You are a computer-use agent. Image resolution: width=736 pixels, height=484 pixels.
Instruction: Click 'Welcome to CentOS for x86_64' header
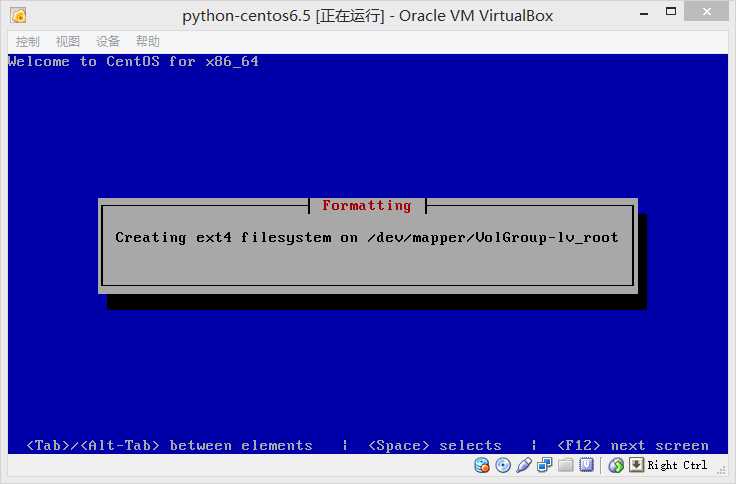(x=133, y=61)
